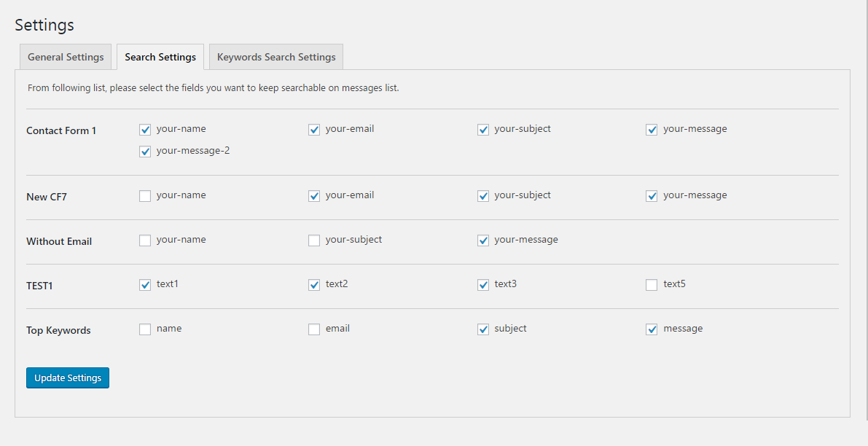
Task: Toggle text1 checkbox in TEST1
Action: point(145,285)
